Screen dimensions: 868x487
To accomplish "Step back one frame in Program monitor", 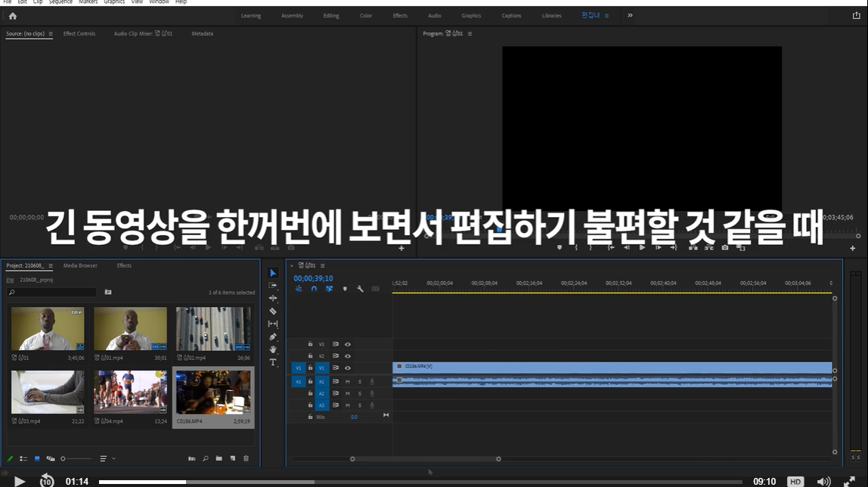I will (627, 247).
